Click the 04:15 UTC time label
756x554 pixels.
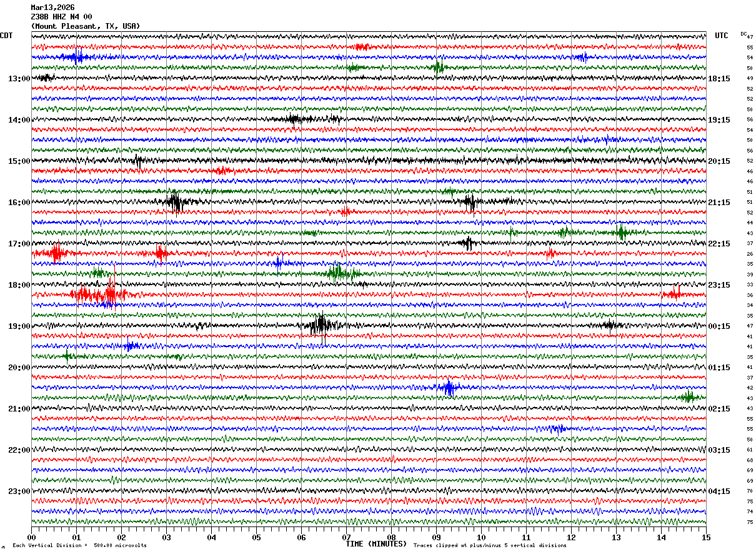719,491
